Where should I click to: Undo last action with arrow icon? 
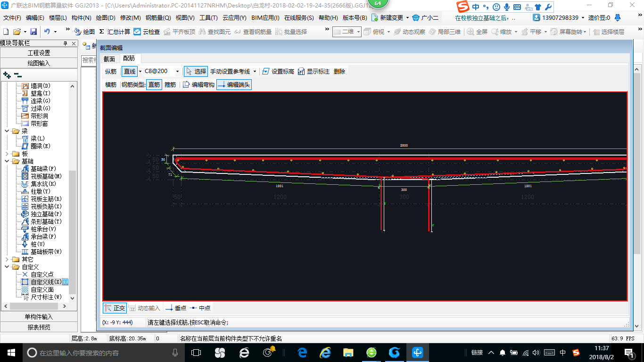pos(47,32)
